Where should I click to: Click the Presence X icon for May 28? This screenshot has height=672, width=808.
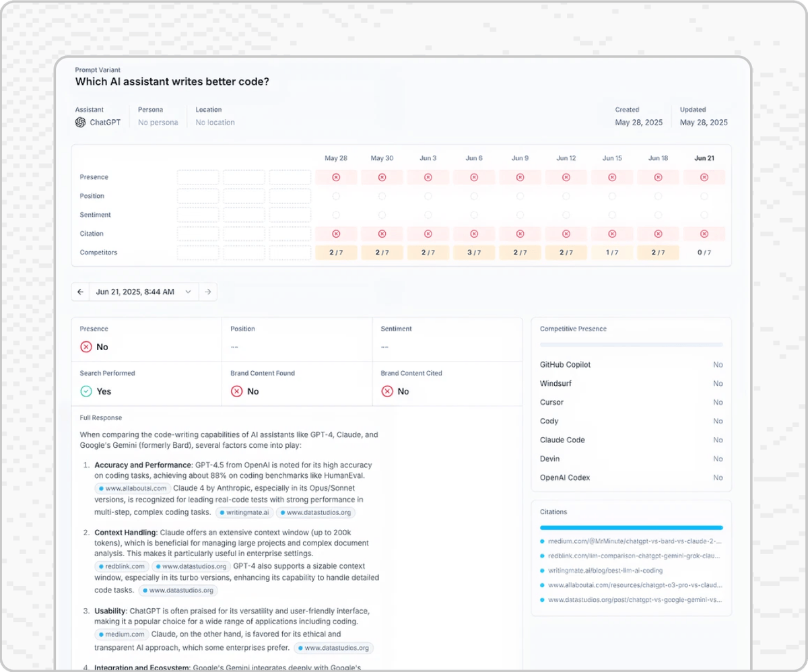click(336, 177)
